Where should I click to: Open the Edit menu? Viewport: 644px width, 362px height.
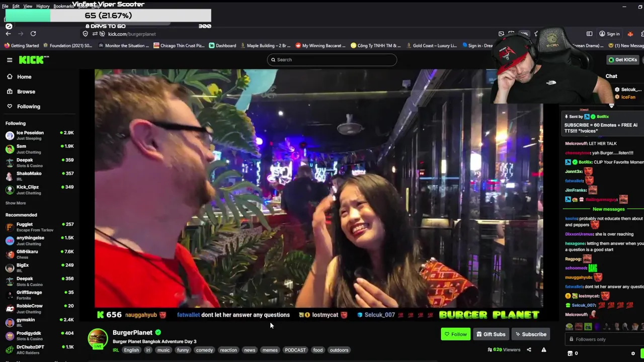tap(16, 6)
